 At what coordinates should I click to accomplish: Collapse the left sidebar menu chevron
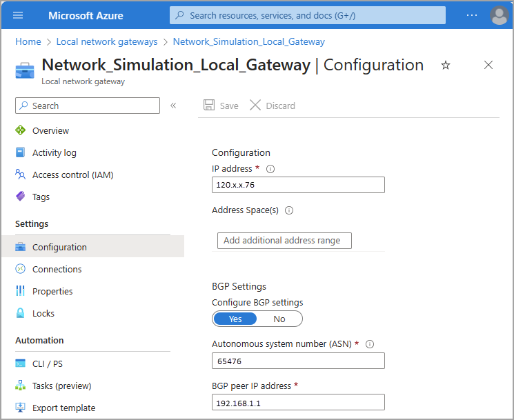point(173,106)
